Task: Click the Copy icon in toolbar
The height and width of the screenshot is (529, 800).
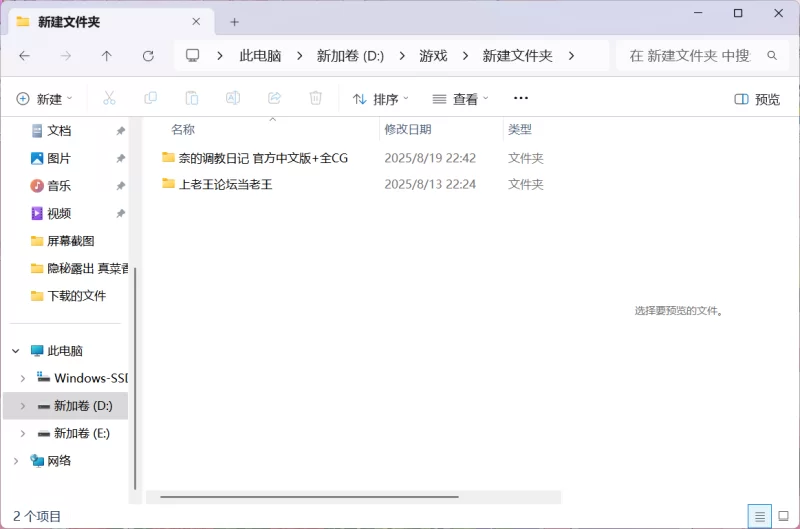Action: [x=151, y=98]
